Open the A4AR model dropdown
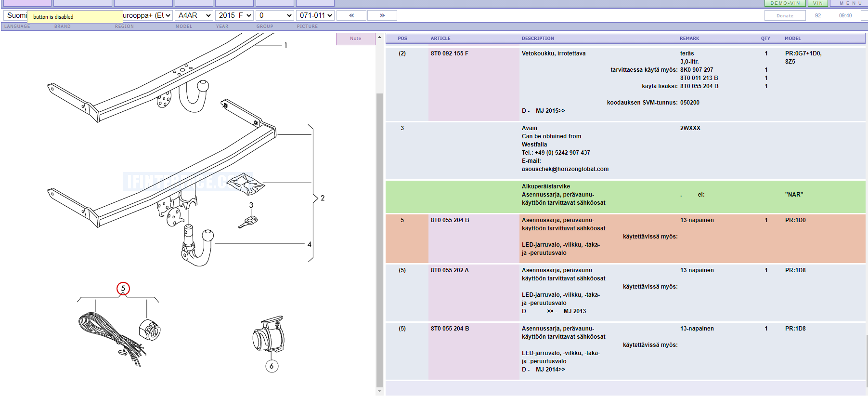This screenshot has width=868, height=397. pos(194,15)
